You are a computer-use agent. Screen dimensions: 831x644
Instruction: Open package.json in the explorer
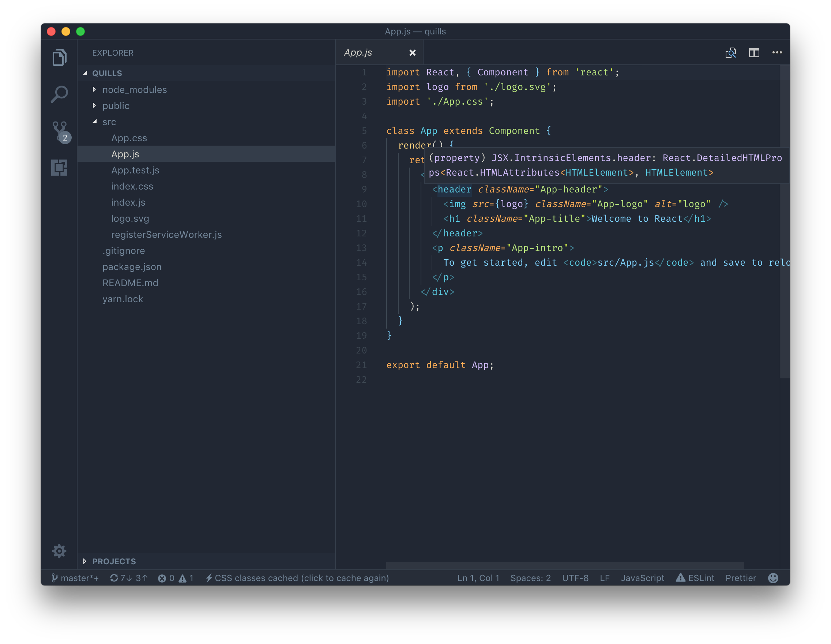coord(132,267)
